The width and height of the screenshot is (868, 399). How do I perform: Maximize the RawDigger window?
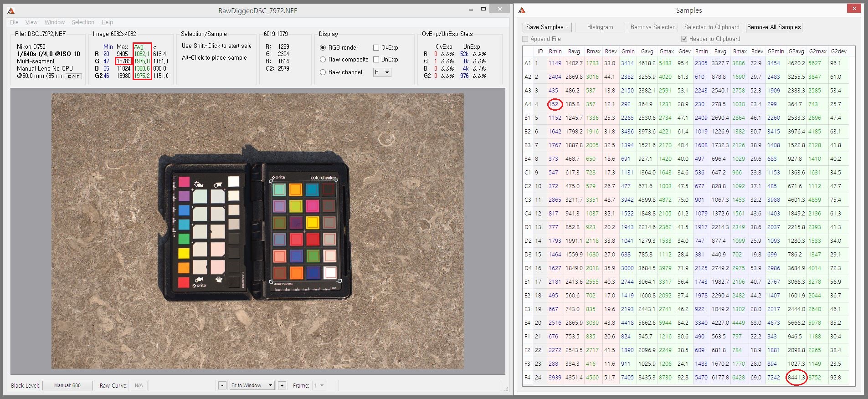[x=483, y=9]
